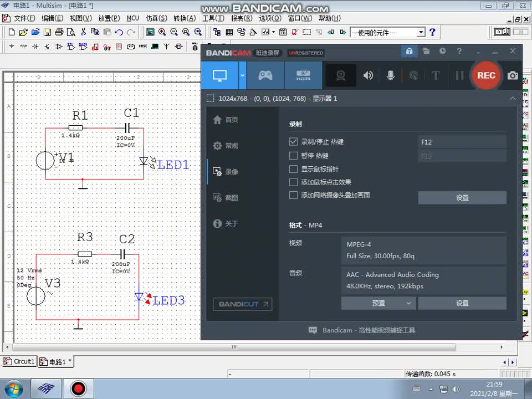Place a MISC component
Viewport: 532px width, 399px height.
[143, 46]
